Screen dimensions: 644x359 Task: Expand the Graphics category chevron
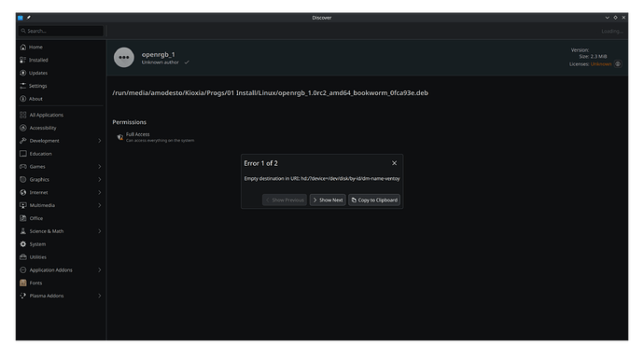click(99, 180)
